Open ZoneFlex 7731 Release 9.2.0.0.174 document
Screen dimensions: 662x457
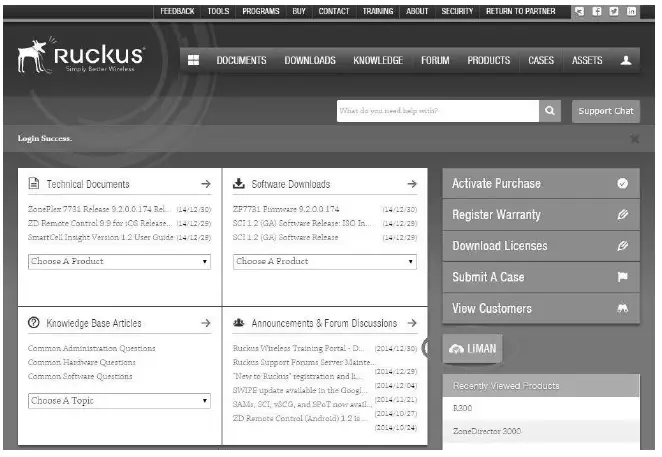tap(99, 209)
